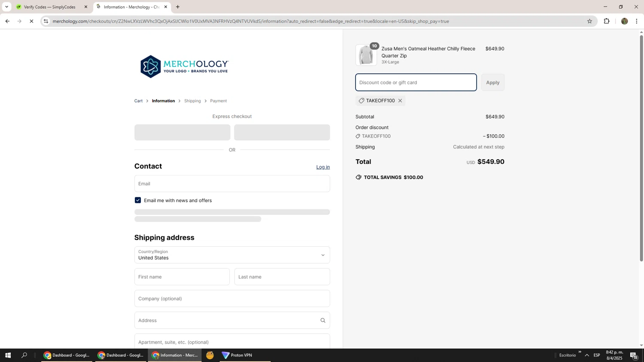
Task: Click the product thumbnail image
Action: 366,55
